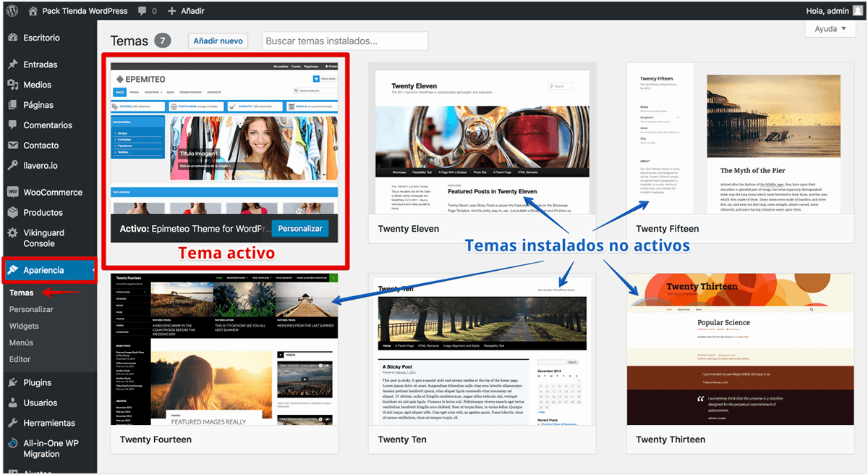868x475 pixels.
Task: Select Personalizar in the Apariencia submenu
Action: [31, 309]
